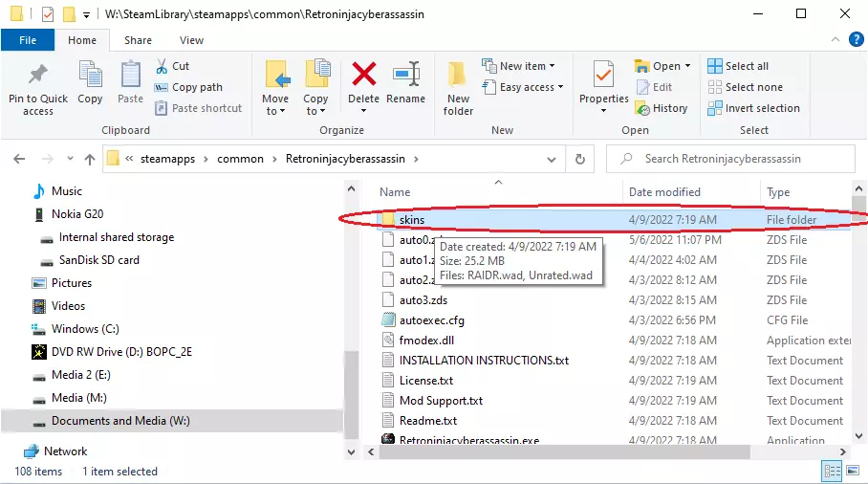The width and height of the screenshot is (868, 484).
Task: Expand the Properties dropdown arrow
Action: point(603,111)
